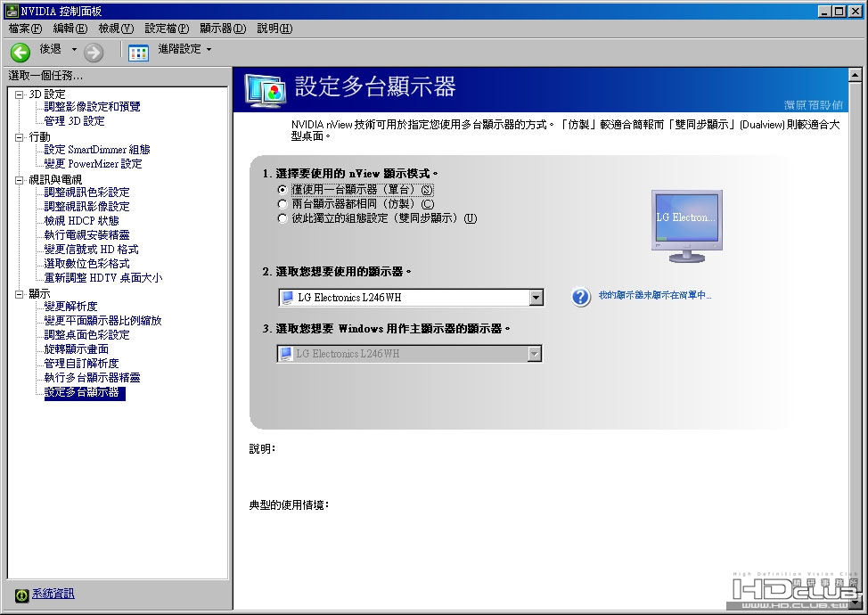This screenshot has width=868, height=615.
Task: Open the 顯示器(D) menu
Action: 223,29
